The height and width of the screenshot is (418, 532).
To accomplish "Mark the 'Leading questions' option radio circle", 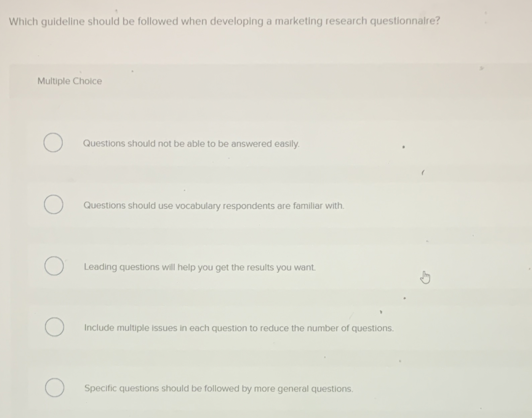I will (54, 266).
